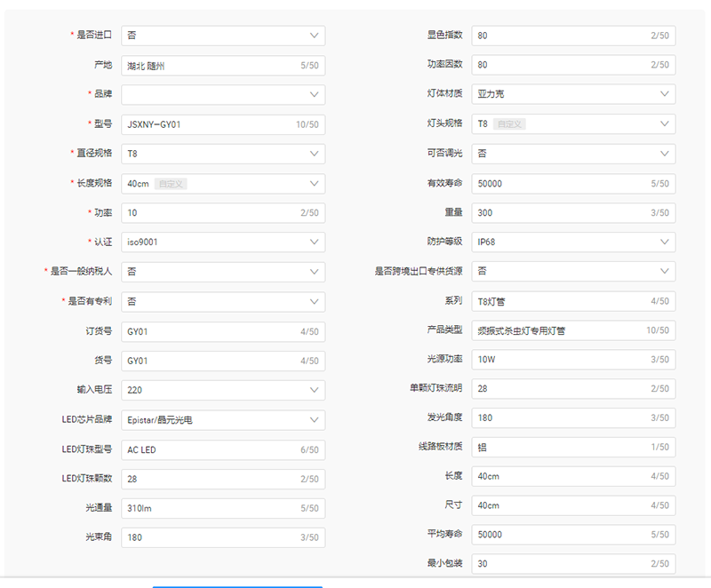Click the blue button at page bottom
The height and width of the screenshot is (588, 711).
click(236, 586)
